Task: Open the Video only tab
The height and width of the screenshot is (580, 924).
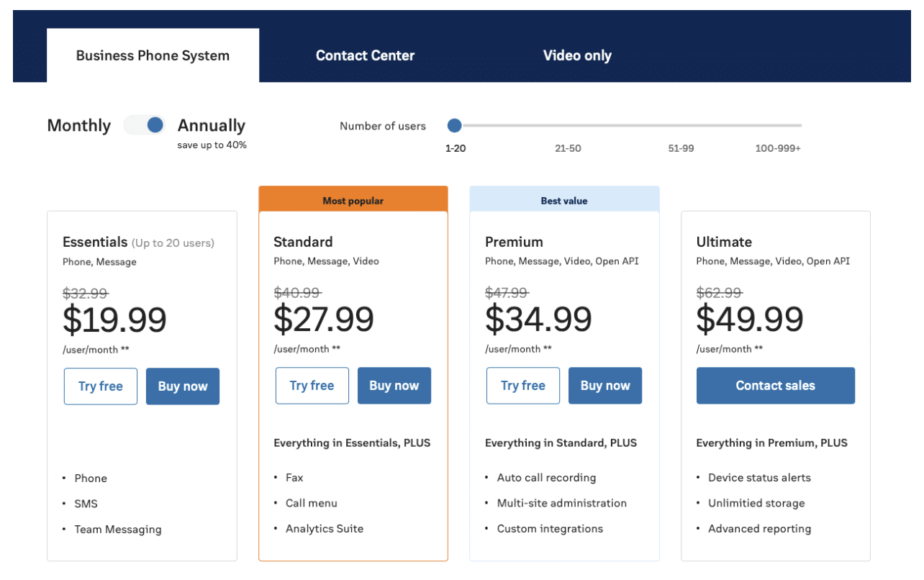Action: tap(577, 55)
